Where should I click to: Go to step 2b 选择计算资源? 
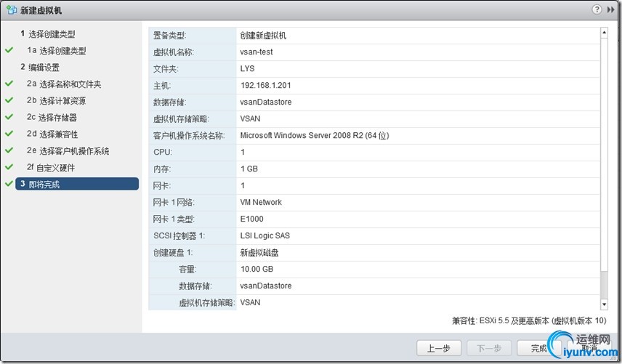(x=57, y=101)
